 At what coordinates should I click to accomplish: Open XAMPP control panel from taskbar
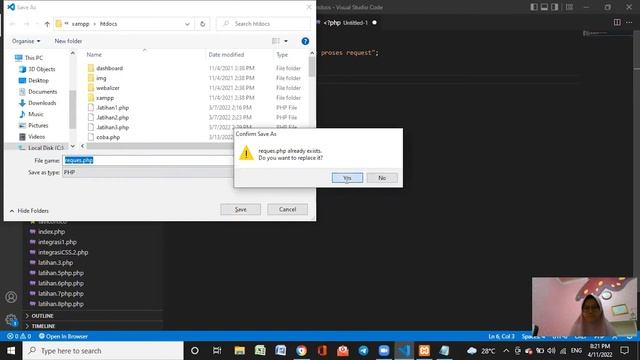(424, 351)
